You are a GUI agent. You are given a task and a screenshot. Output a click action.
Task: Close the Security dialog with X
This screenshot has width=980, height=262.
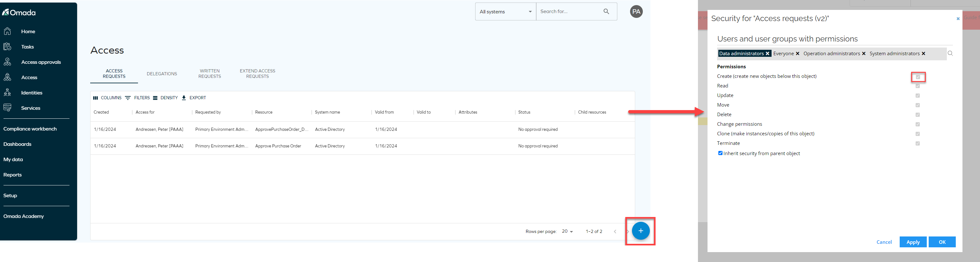tap(958, 19)
